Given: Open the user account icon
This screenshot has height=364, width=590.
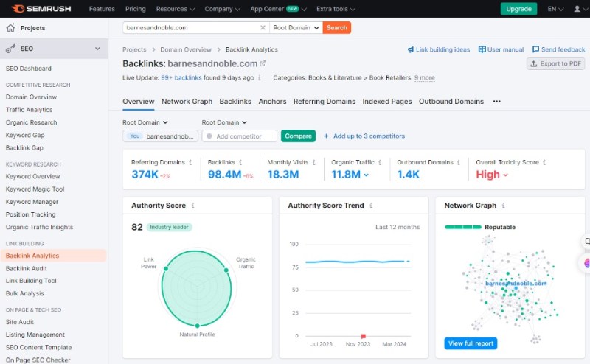Looking at the screenshot, I should pos(577,9).
